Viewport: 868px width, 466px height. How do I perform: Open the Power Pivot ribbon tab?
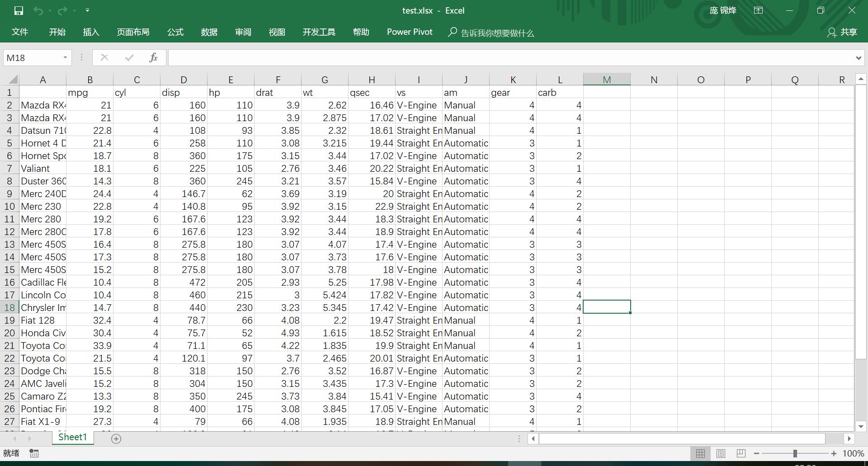pyautogui.click(x=410, y=32)
